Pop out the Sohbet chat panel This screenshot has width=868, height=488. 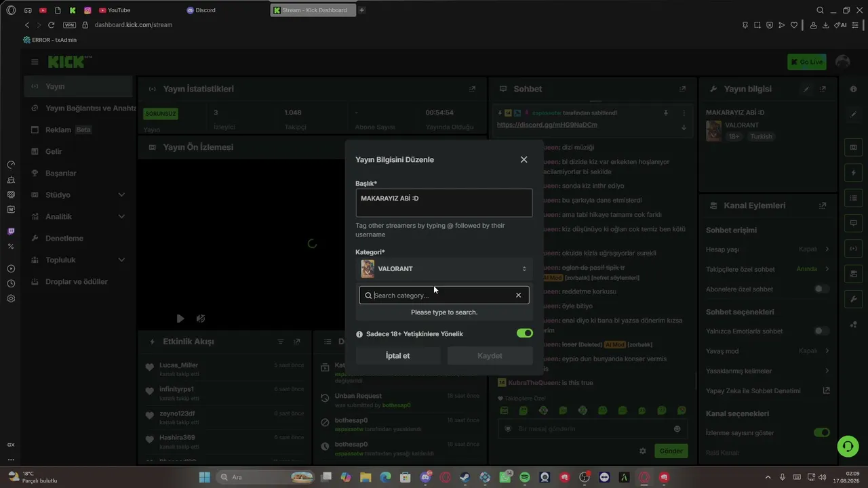click(x=683, y=89)
